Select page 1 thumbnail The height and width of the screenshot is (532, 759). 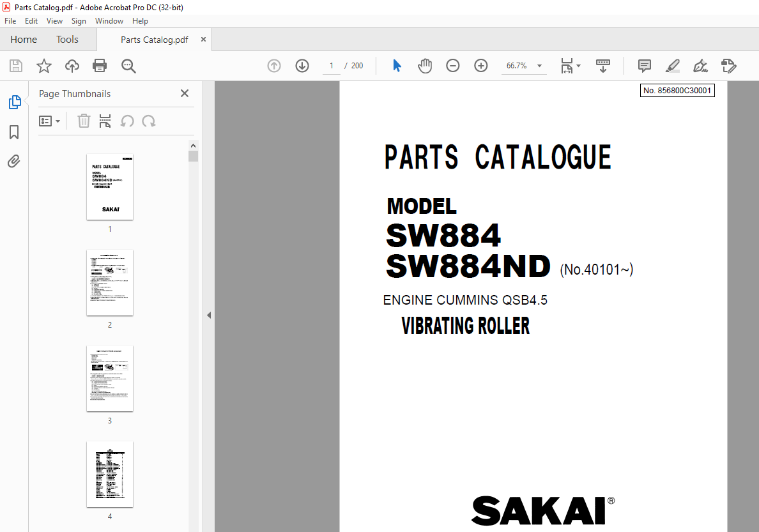[x=110, y=187]
